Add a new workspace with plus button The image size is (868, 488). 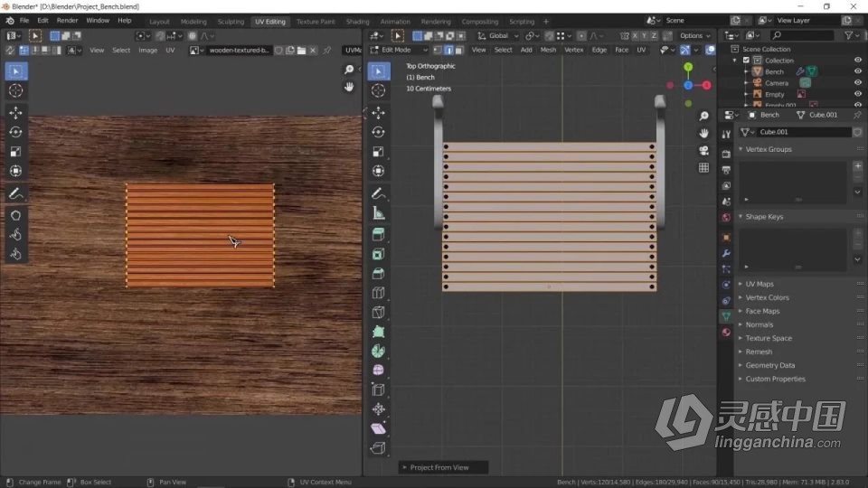(x=546, y=22)
